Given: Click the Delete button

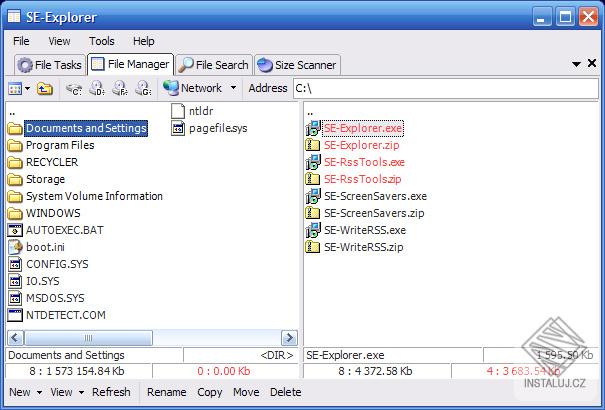Looking at the screenshot, I should pyautogui.click(x=286, y=392).
